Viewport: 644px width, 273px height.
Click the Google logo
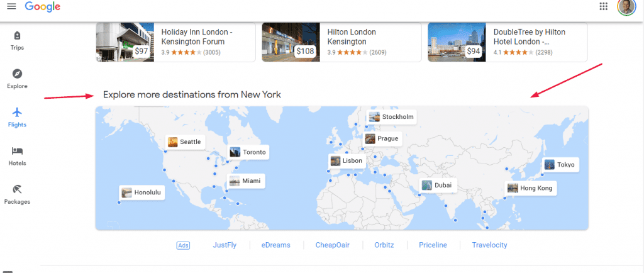43,6
